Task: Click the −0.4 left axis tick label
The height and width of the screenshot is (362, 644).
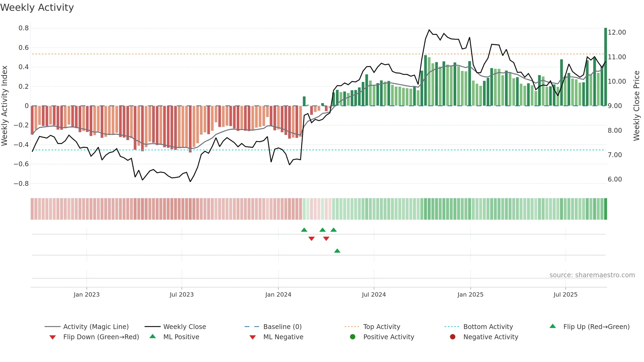Action: (x=21, y=145)
